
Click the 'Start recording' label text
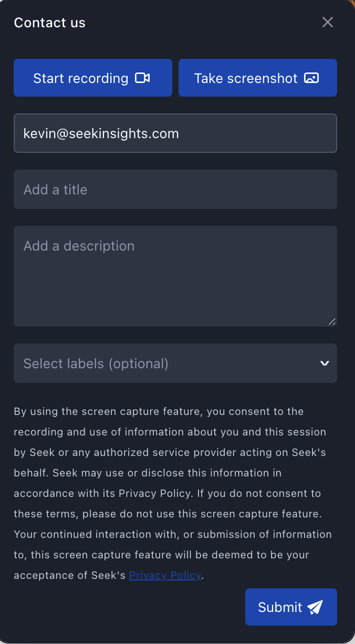point(81,78)
